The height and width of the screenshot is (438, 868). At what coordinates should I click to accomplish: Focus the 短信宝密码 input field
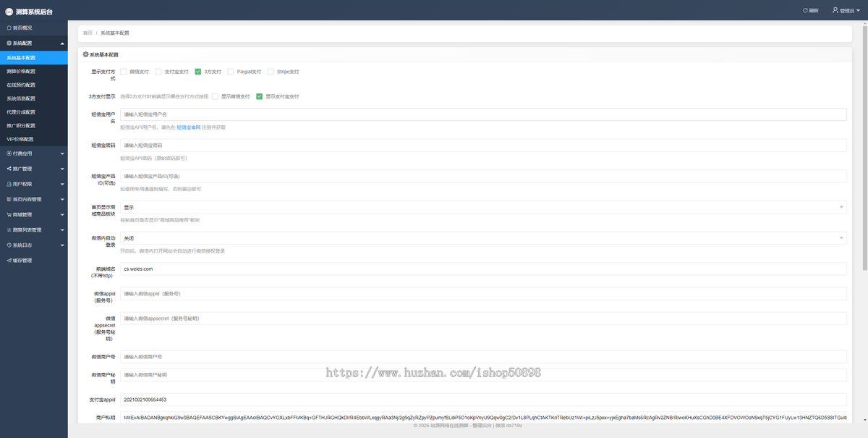(x=483, y=146)
